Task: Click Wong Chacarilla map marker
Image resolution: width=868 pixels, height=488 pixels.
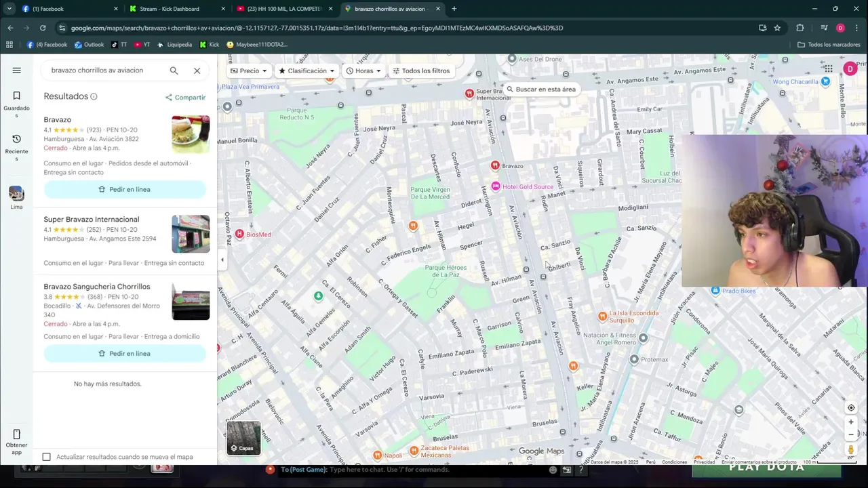Action: pyautogui.click(x=825, y=81)
